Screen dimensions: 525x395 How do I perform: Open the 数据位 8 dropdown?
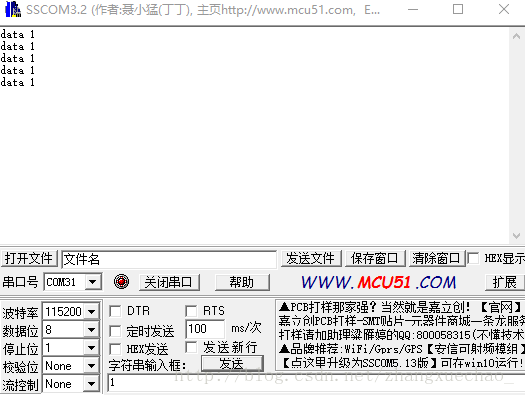point(91,330)
